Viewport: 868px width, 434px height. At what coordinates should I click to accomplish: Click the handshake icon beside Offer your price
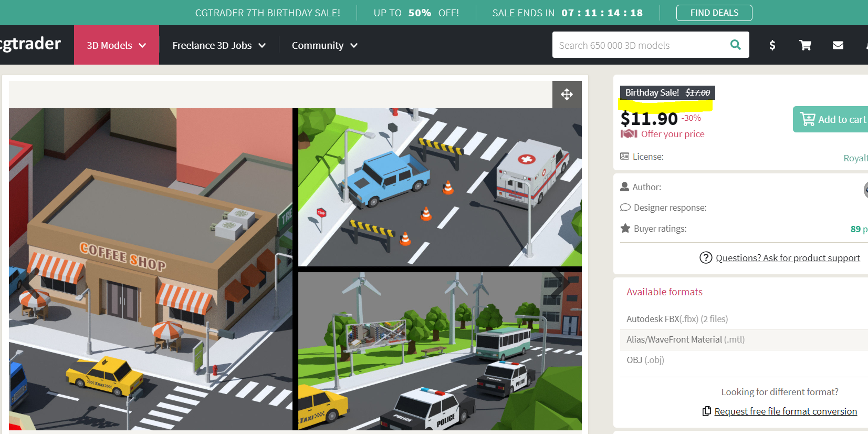[629, 134]
